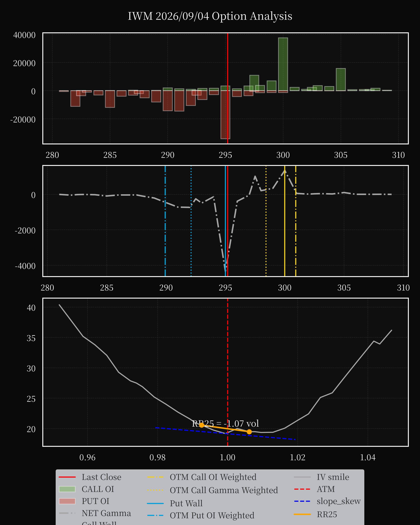Click the red PUT OI legend swatch
This screenshot has width=420, height=525.
pos(67,501)
